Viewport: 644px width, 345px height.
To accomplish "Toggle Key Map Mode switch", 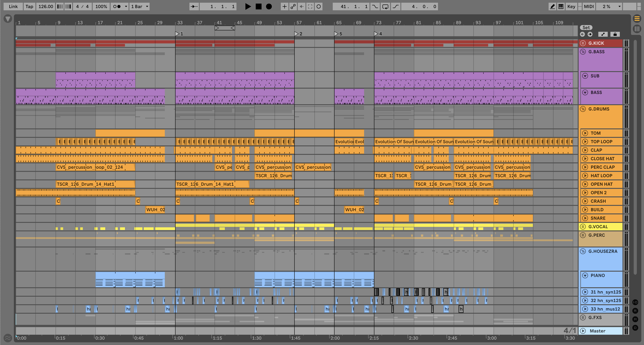I will (x=571, y=6).
